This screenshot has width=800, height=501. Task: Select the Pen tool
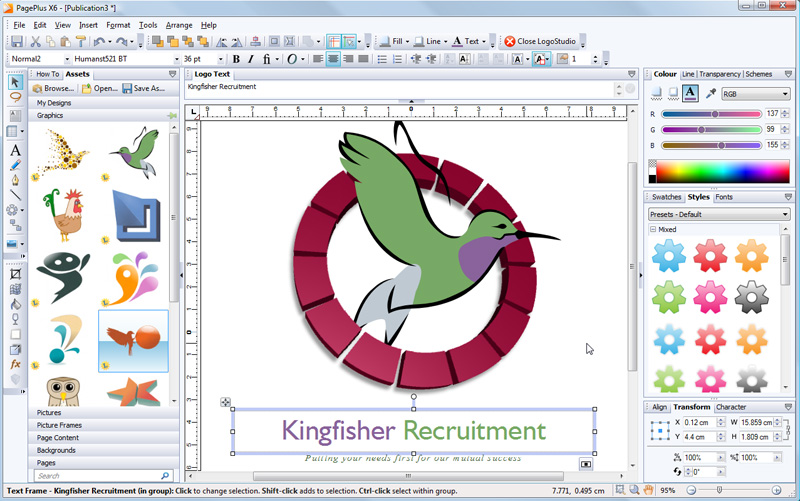(x=15, y=180)
